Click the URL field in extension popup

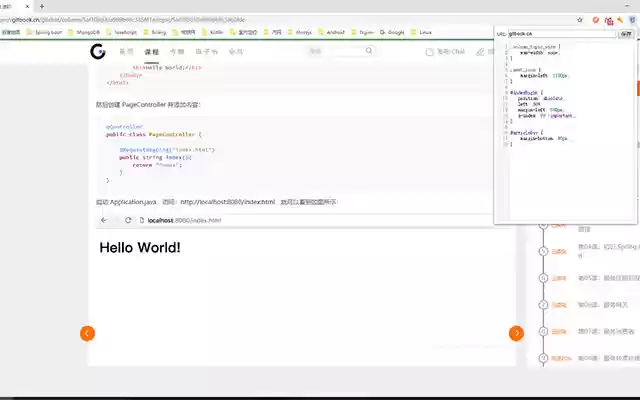tap(562, 34)
